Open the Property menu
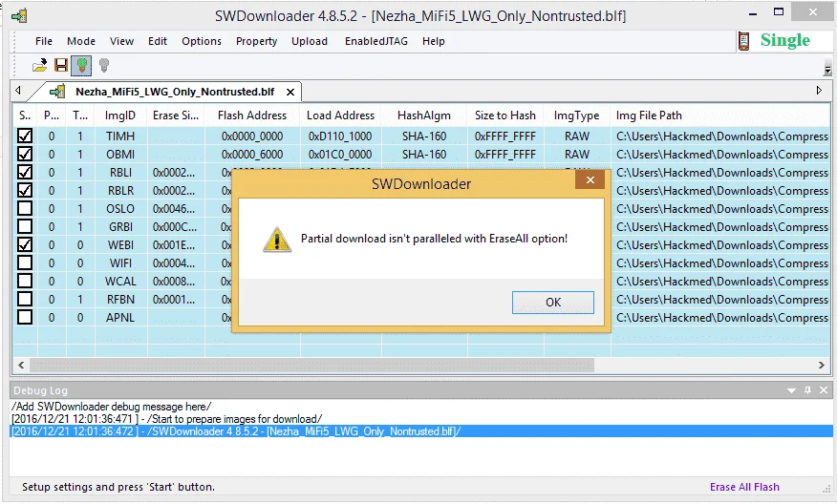Screen dimensions: 837x504 point(257,41)
